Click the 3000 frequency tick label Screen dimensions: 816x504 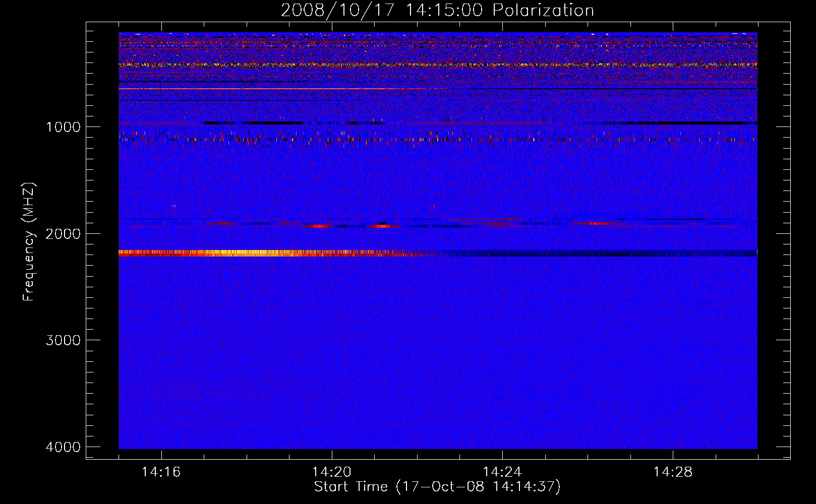tap(63, 340)
